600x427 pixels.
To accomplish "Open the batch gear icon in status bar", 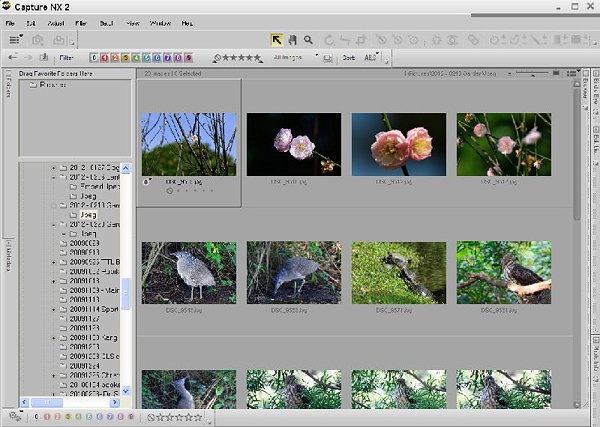I will point(15,416).
